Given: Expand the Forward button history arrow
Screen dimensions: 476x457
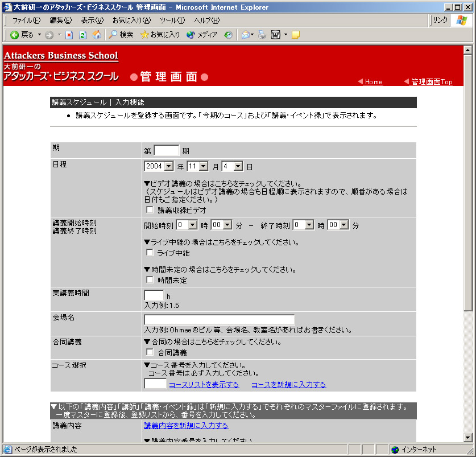Looking at the screenshot, I should coord(59,35).
